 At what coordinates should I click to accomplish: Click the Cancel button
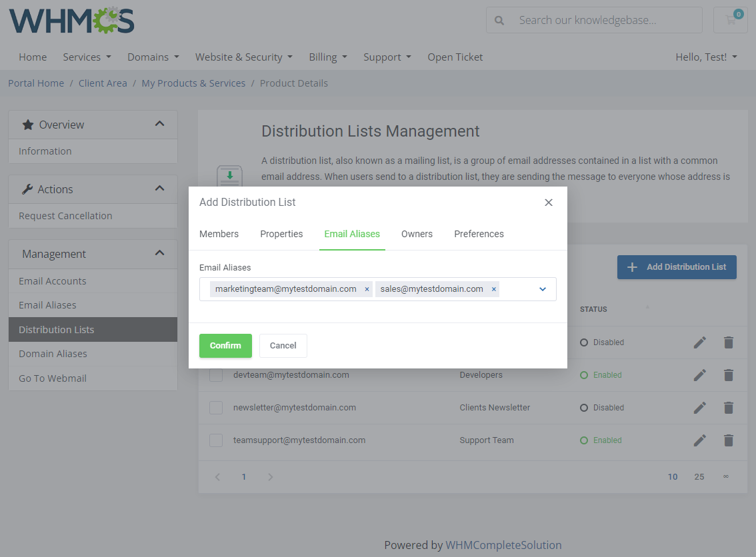tap(283, 346)
